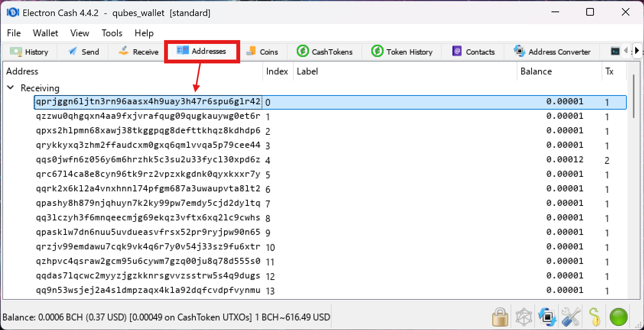Viewport: 644px width, 330px height.
Task: Sort by the Tx column header
Action: 613,71
